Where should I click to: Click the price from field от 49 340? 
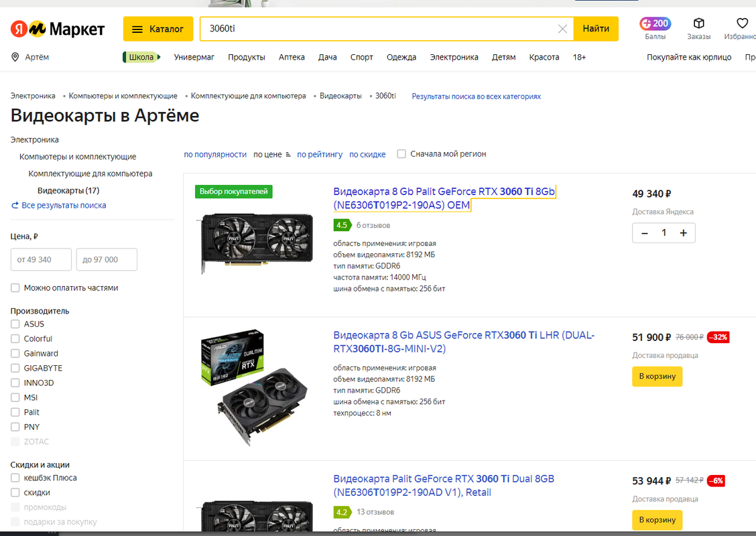(x=41, y=259)
